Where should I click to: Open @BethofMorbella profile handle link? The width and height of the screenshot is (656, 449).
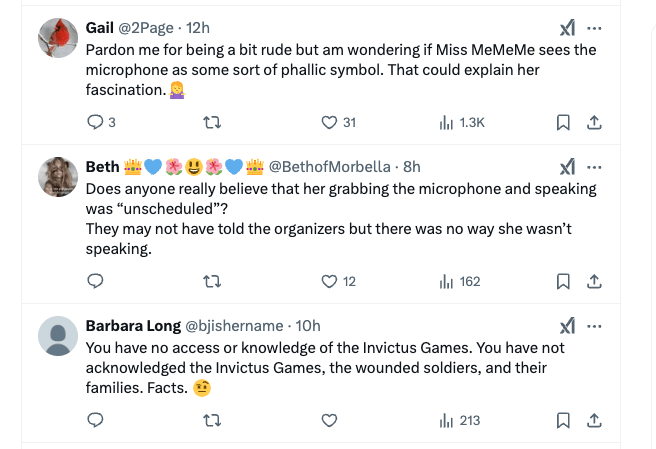(328, 166)
